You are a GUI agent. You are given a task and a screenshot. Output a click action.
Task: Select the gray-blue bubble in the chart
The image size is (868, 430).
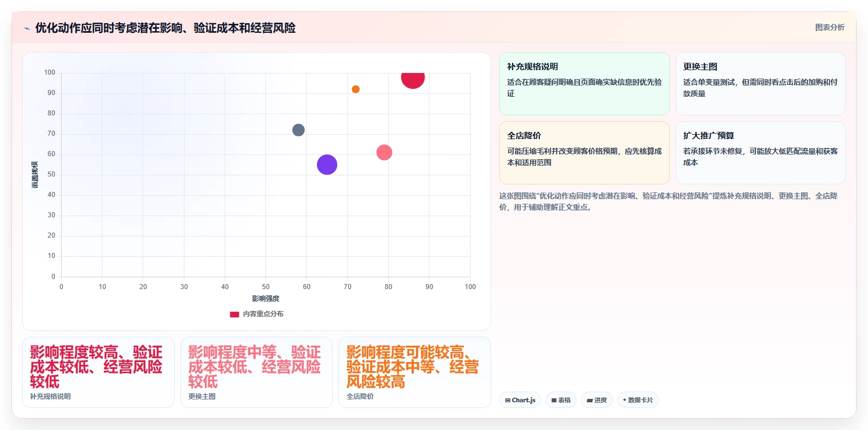(x=298, y=130)
